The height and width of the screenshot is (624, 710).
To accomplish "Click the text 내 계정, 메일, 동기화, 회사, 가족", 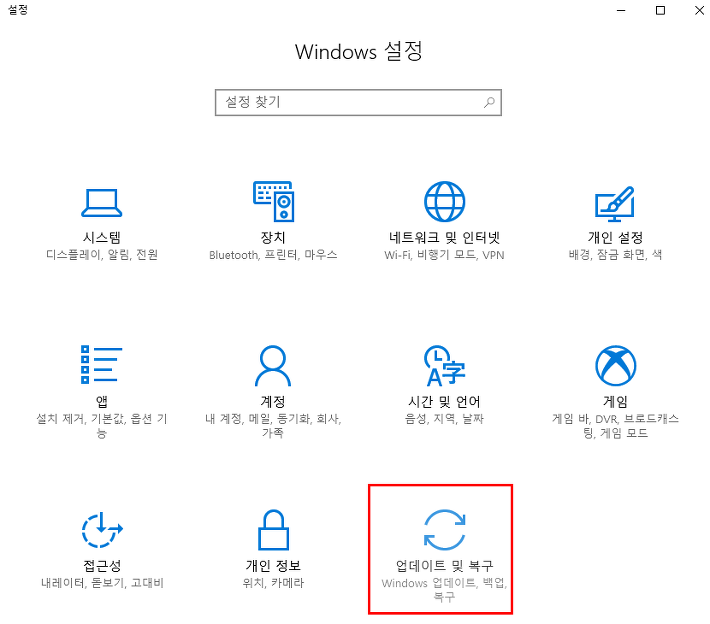I will tap(273, 426).
